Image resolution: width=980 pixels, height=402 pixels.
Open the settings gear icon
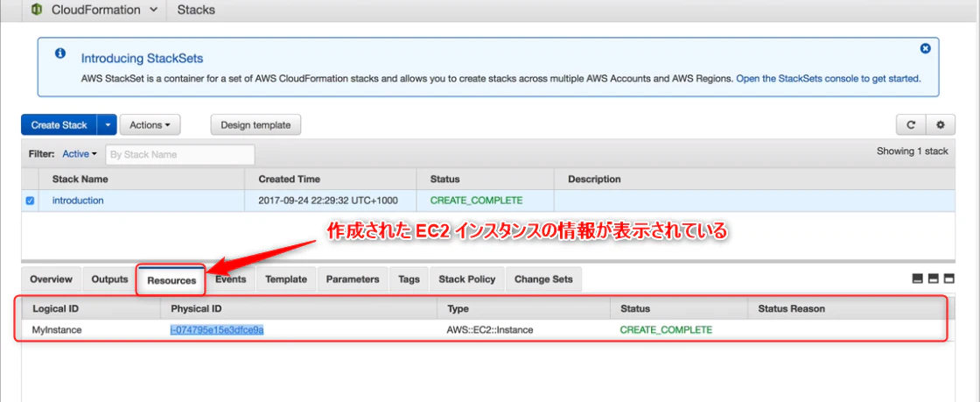(x=941, y=125)
